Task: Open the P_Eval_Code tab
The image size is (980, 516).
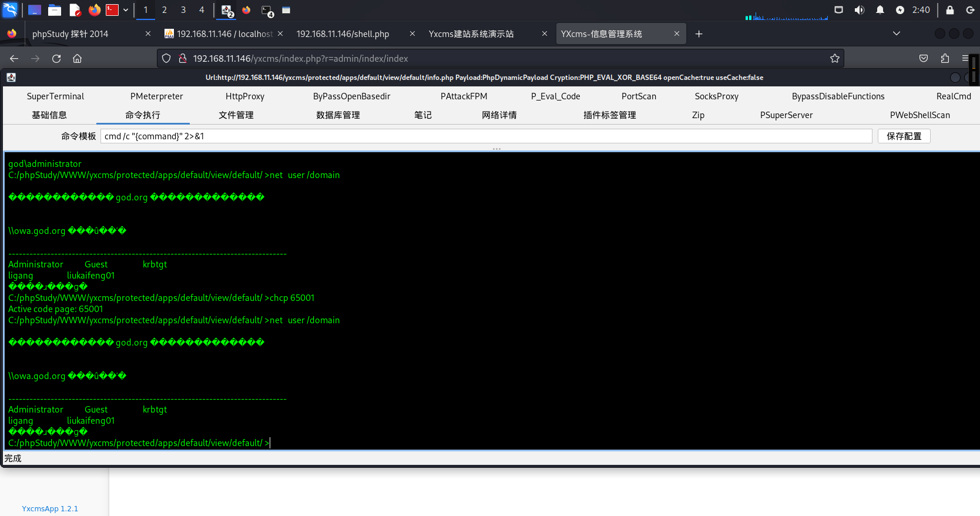Action: pos(555,96)
